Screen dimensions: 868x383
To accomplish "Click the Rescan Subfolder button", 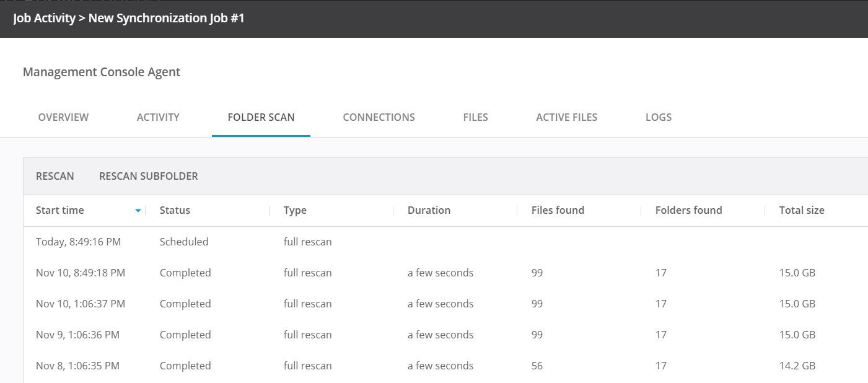I will click(148, 176).
